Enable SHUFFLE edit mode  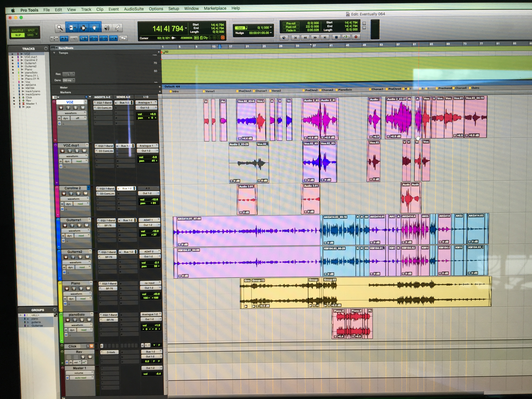click(x=18, y=30)
